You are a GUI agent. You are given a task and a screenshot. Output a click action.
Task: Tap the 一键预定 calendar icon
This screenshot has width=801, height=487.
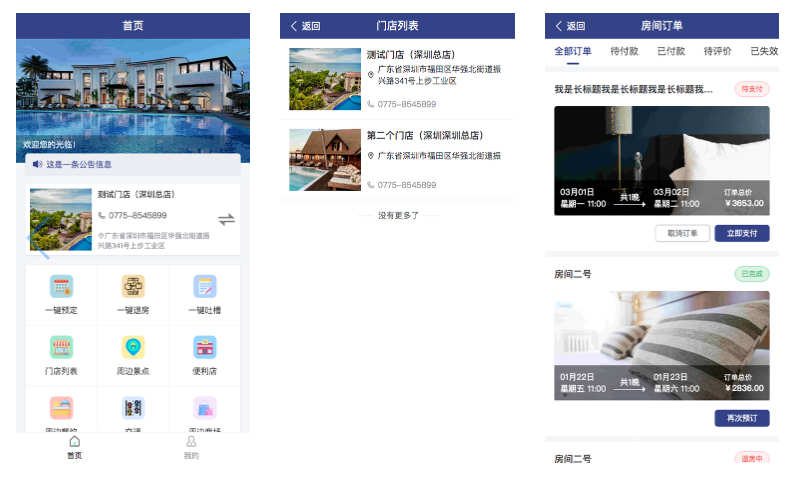(61, 286)
